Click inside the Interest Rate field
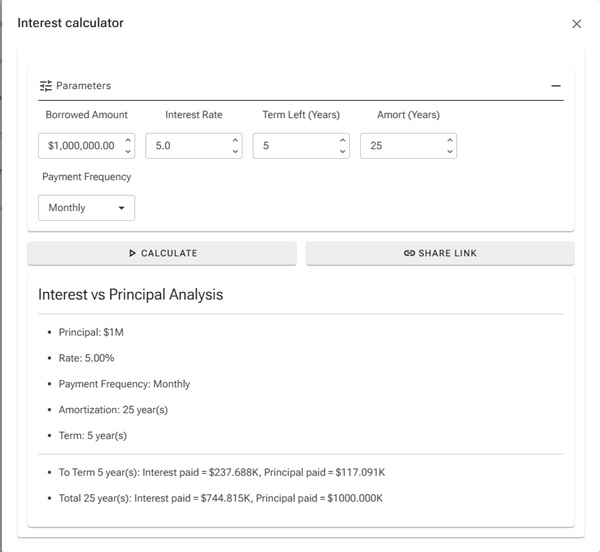 coord(186,146)
